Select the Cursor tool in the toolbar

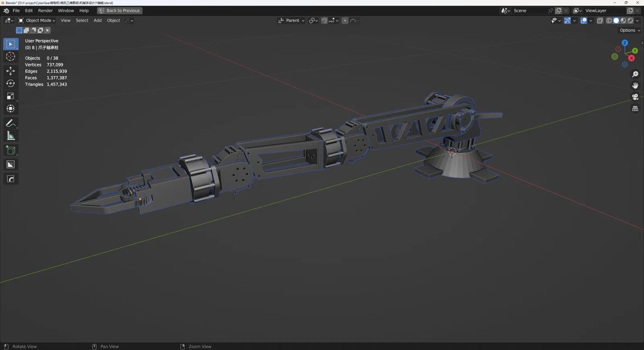click(x=10, y=57)
